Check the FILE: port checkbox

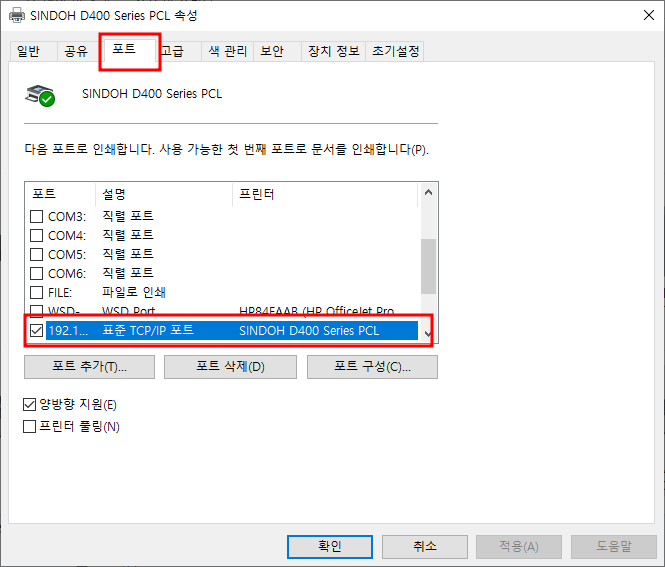pyautogui.click(x=36, y=293)
